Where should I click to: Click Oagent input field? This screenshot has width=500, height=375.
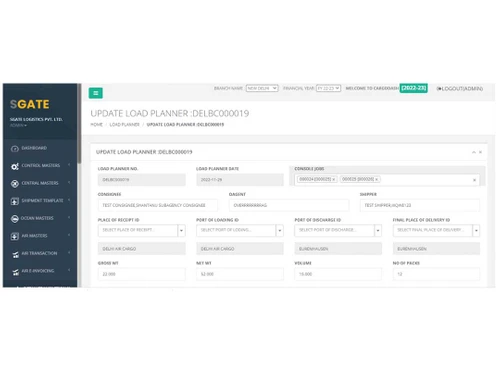(289, 205)
